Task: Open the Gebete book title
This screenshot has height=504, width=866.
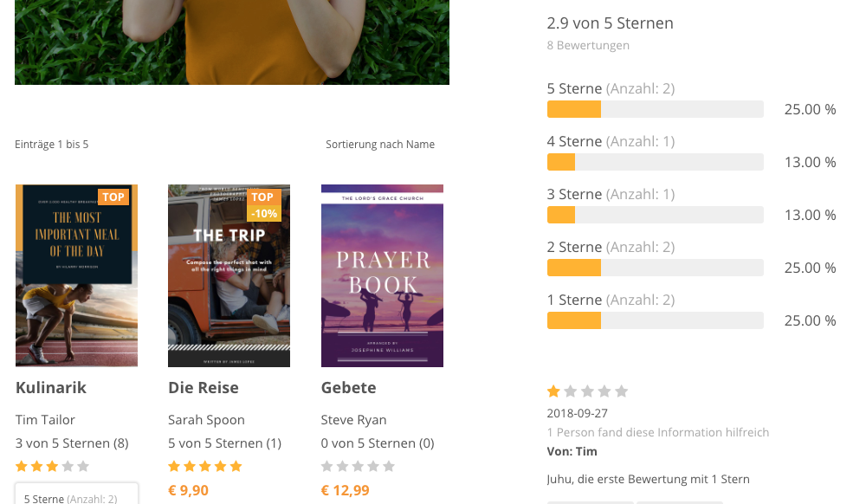Action: pos(348,387)
